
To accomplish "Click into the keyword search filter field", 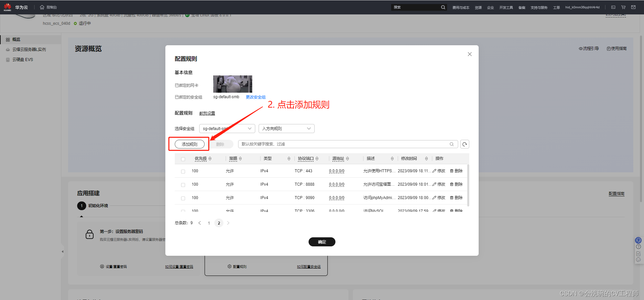I will coord(342,144).
